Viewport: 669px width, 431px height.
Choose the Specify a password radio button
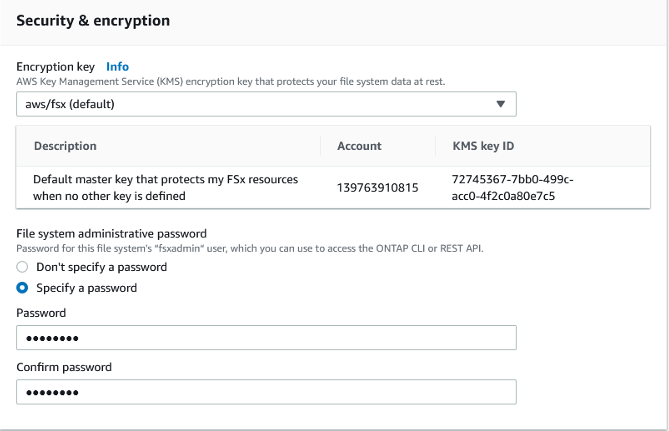23,288
